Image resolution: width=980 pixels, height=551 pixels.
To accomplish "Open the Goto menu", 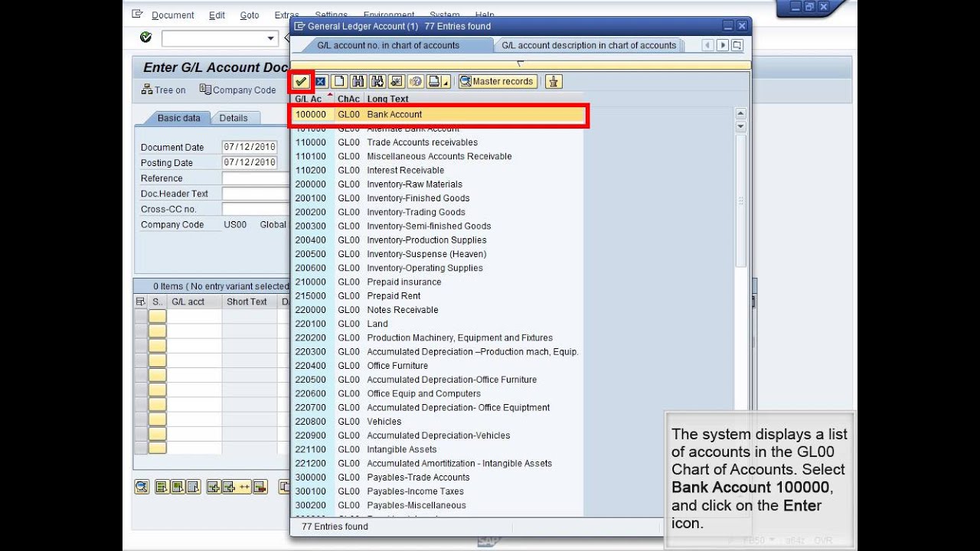I will coord(250,15).
